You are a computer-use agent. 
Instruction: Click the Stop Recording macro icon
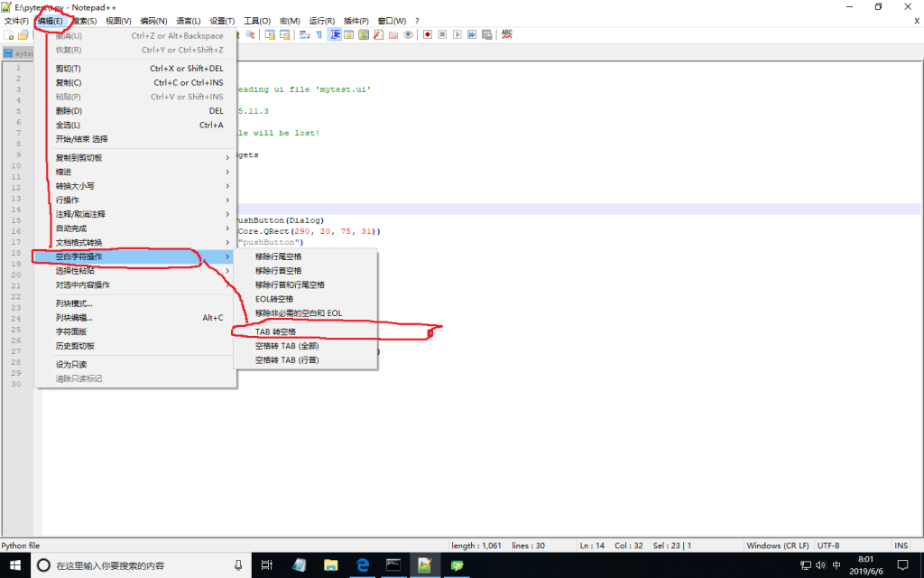pyautogui.click(x=443, y=34)
